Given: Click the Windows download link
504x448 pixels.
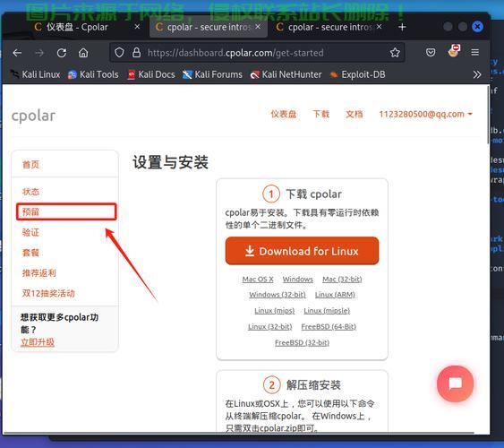Looking at the screenshot, I should [x=297, y=280].
